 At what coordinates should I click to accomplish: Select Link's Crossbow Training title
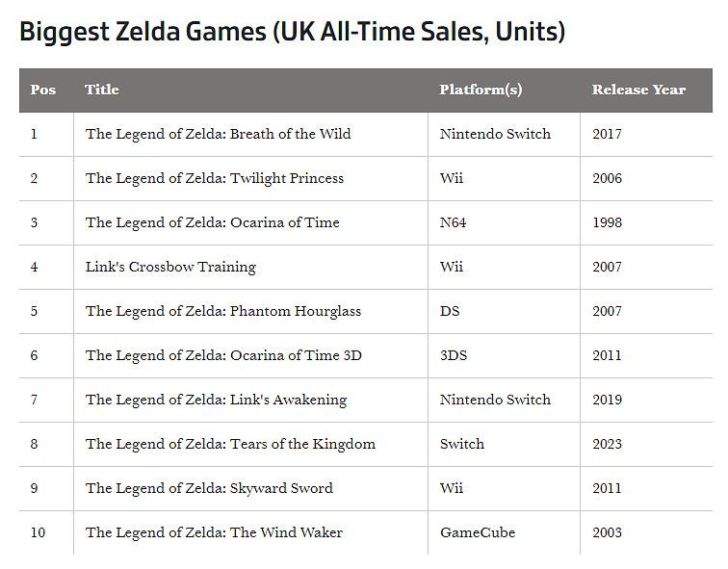coord(170,267)
